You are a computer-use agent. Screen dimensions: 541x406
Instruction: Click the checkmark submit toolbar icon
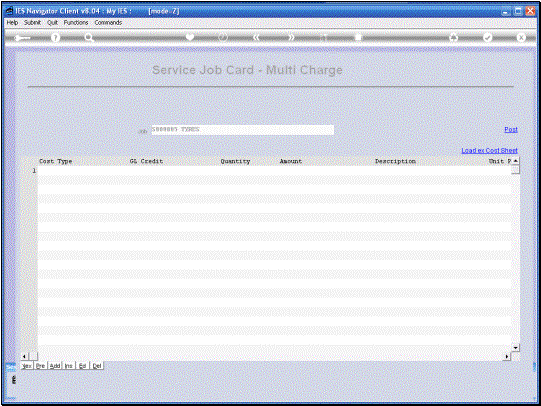[487, 38]
